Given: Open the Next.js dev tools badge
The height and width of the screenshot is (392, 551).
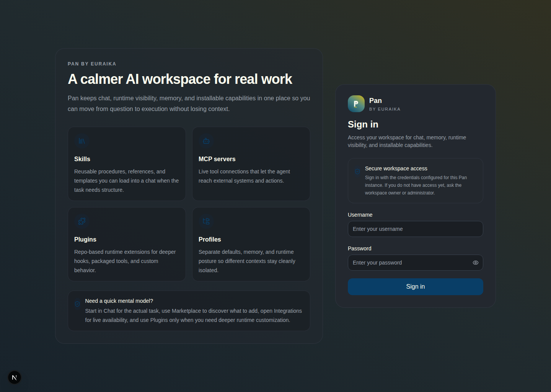Looking at the screenshot, I should (x=15, y=377).
